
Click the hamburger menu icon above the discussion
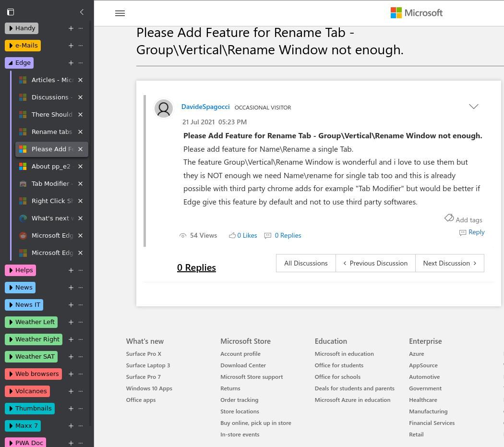[120, 13]
